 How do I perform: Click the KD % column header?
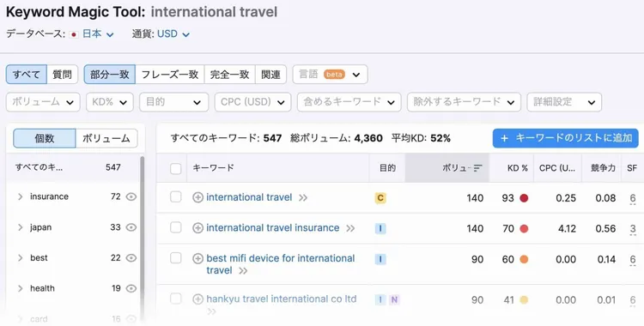[512, 168]
